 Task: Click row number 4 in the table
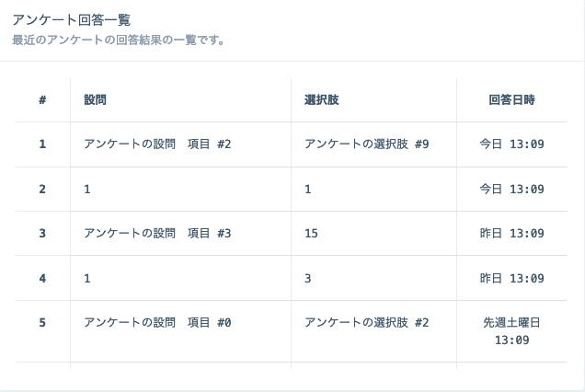click(42, 278)
